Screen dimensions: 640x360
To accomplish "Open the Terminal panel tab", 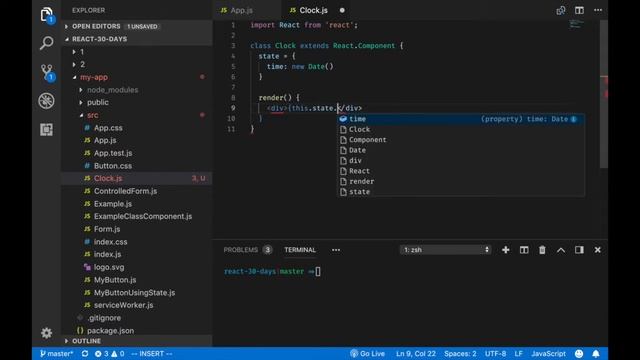I will [300, 250].
